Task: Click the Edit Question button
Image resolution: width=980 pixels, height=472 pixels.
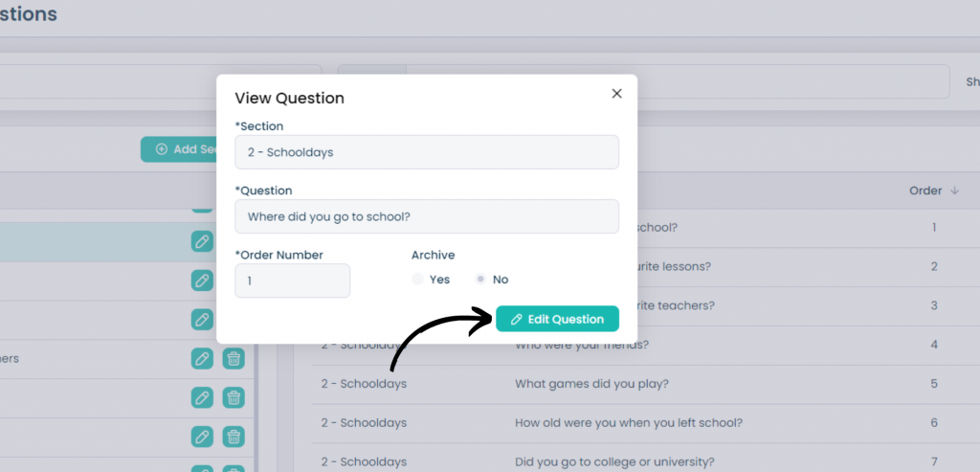Action: click(x=558, y=319)
